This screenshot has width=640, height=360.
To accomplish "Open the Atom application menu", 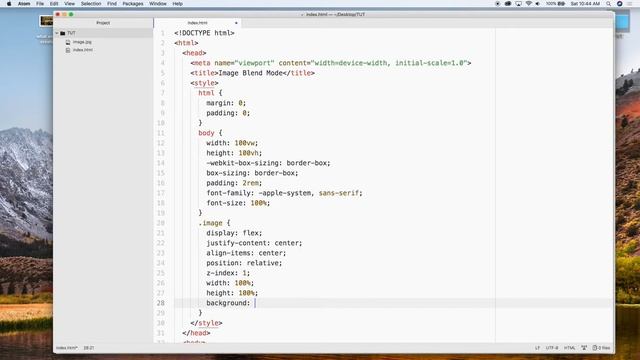I will tap(24, 4).
